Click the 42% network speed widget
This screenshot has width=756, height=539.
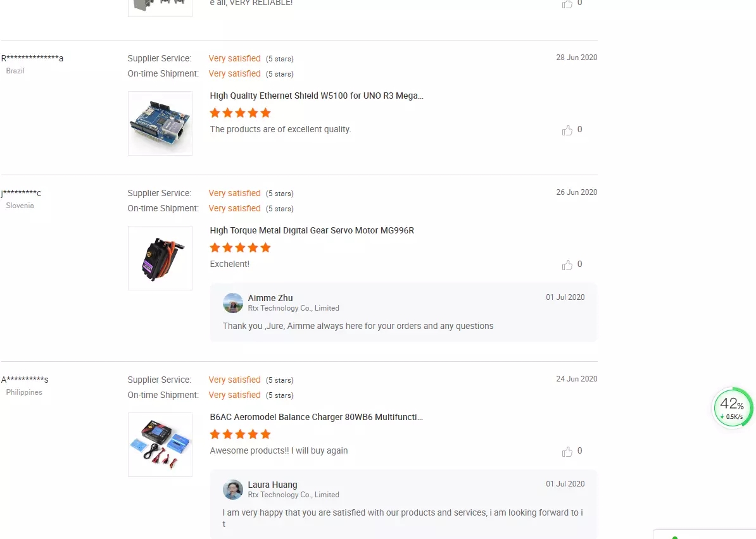[733, 407]
